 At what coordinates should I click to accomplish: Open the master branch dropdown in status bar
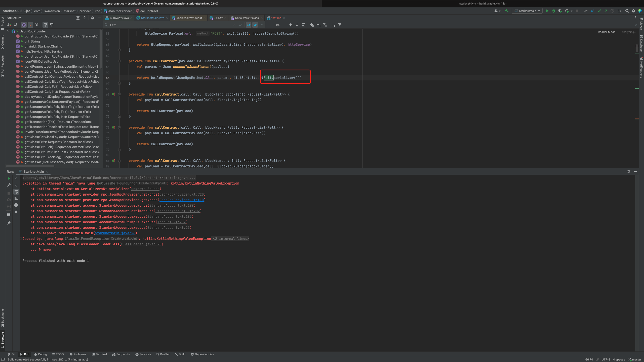pyautogui.click(x=636, y=359)
